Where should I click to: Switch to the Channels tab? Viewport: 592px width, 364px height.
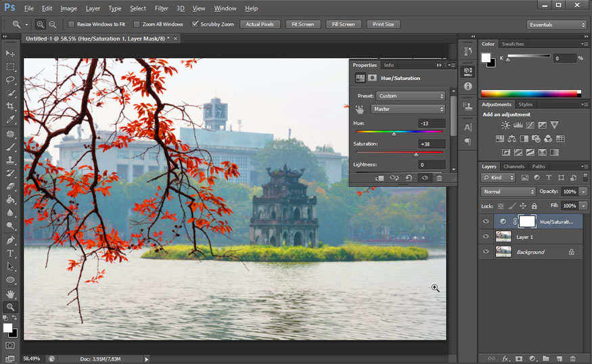(x=514, y=166)
